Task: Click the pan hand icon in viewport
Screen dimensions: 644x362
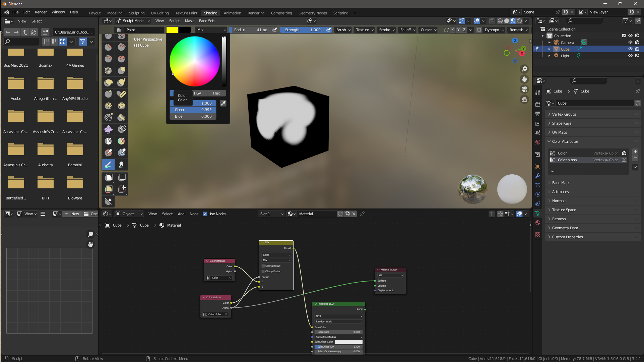Action: (x=524, y=79)
